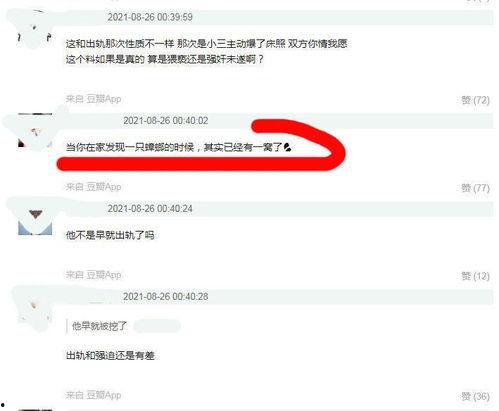The width and height of the screenshot is (499, 411).
Task: Open the avatar of the 00:39:59 commenter
Action: 35,31
